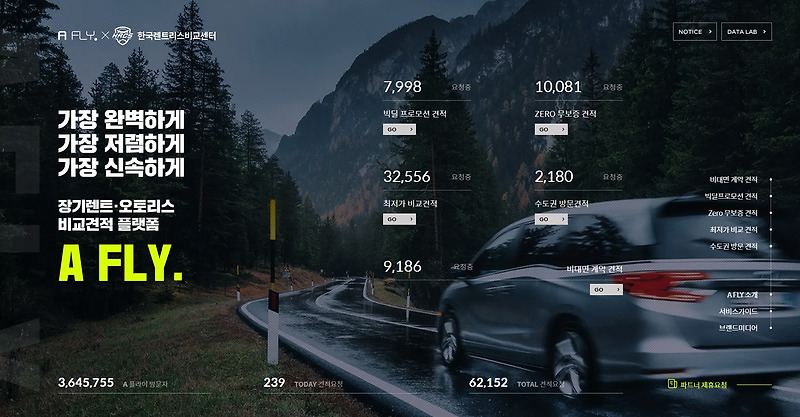This screenshot has width=800, height=417.
Task: Open A FLY 소개 in side menu
Action: [x=742, y=295]
